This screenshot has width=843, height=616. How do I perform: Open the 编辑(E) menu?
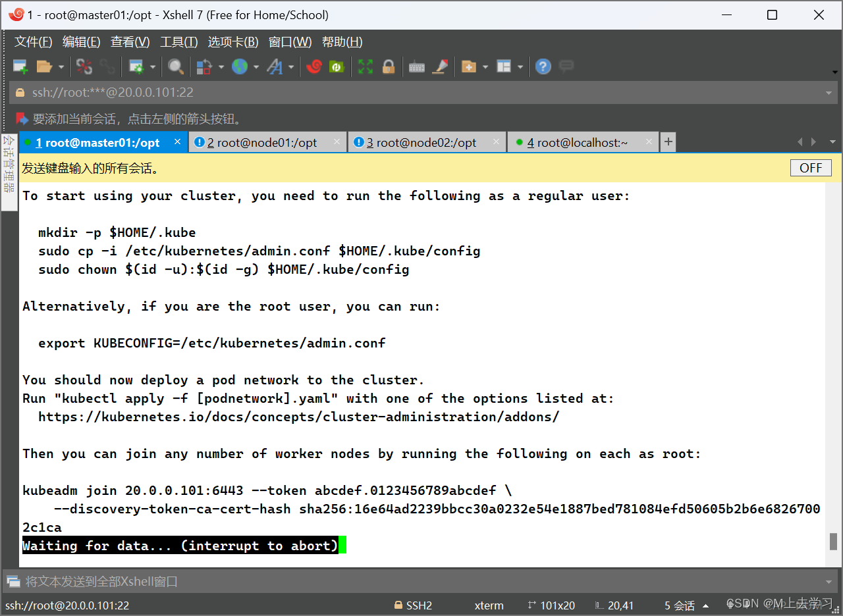tap(81, 42)
